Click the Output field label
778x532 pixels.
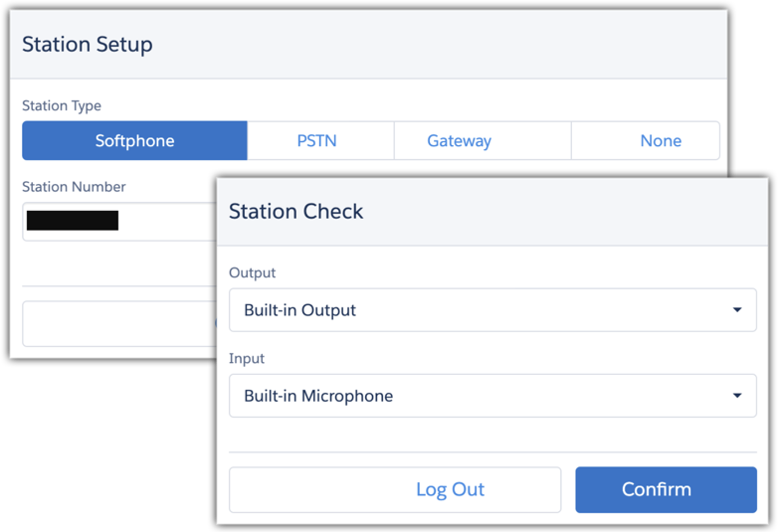pyautogui.click(x=253, y=272)
